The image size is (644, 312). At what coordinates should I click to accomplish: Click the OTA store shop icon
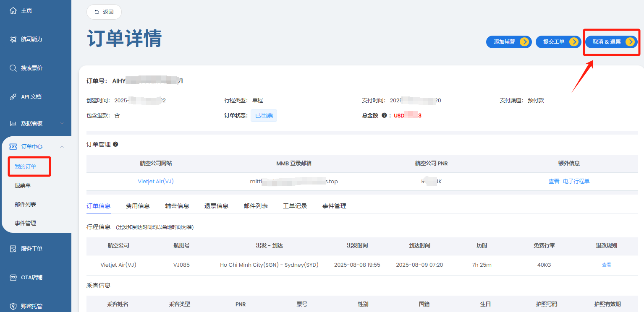pos(13,277)
